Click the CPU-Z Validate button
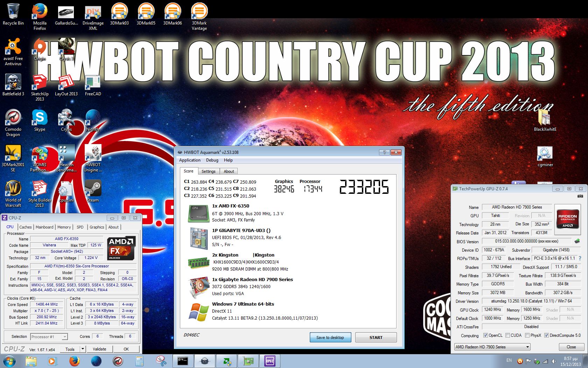 pyautogui.click(x=99, y=349)
